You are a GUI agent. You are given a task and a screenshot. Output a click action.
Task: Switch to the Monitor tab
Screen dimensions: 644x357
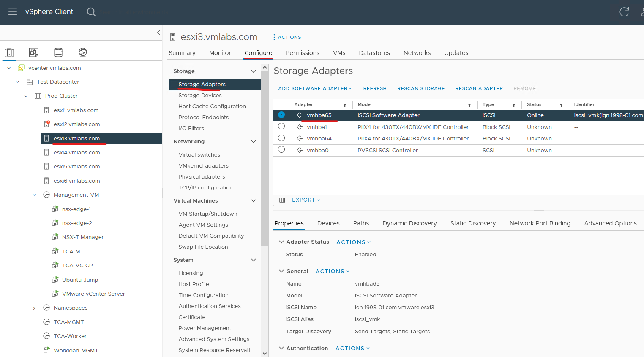(220, 53)
